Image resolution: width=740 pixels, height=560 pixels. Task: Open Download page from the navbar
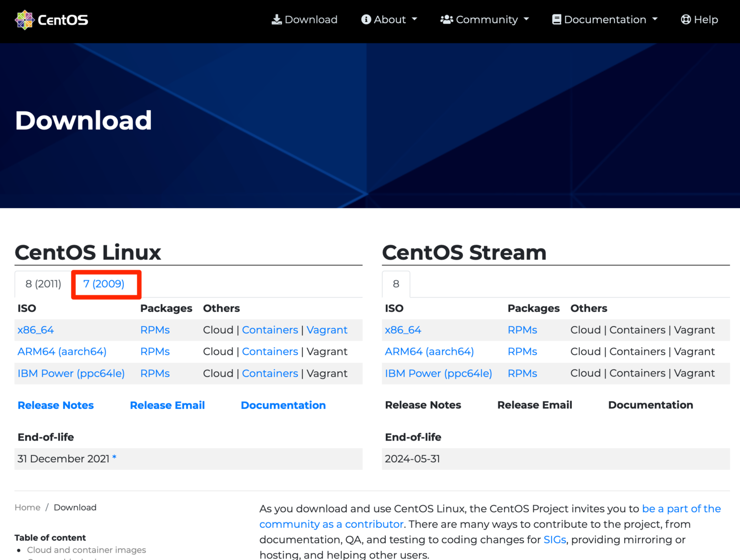point(304,19)
